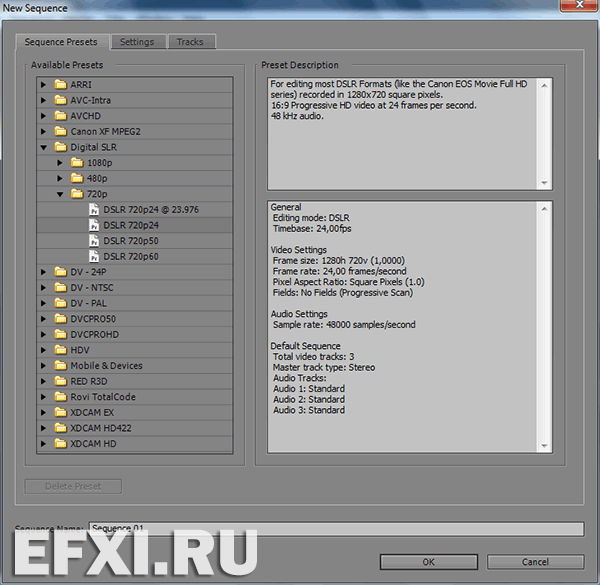The image size is (600, 585).
Task: Click the HDV folder icon
Action: point(60,350)
